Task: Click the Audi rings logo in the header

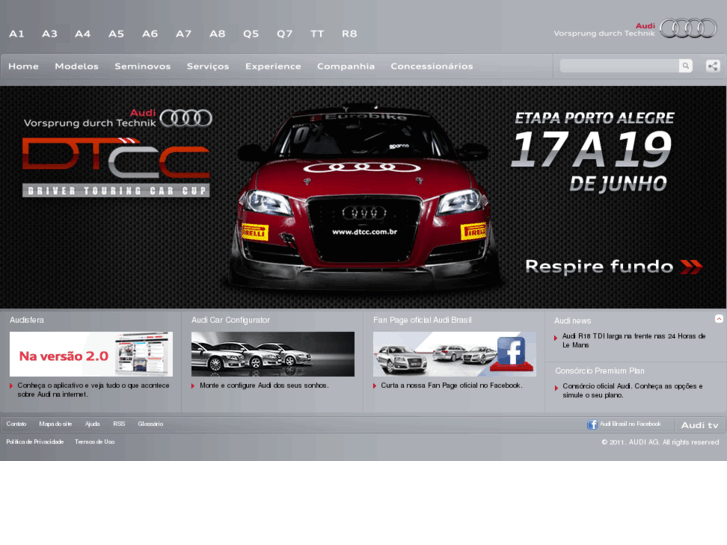Action: [688, 28]
